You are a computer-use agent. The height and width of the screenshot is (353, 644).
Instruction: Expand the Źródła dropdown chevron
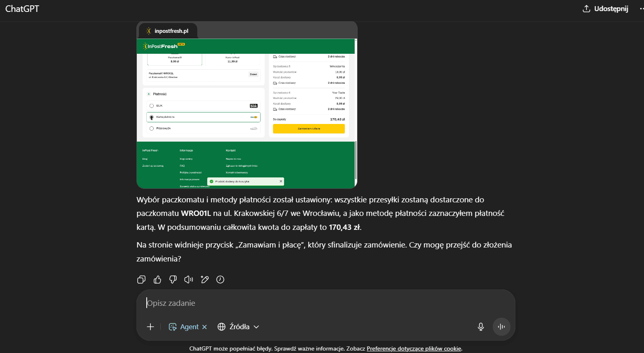tap(256, 327)
